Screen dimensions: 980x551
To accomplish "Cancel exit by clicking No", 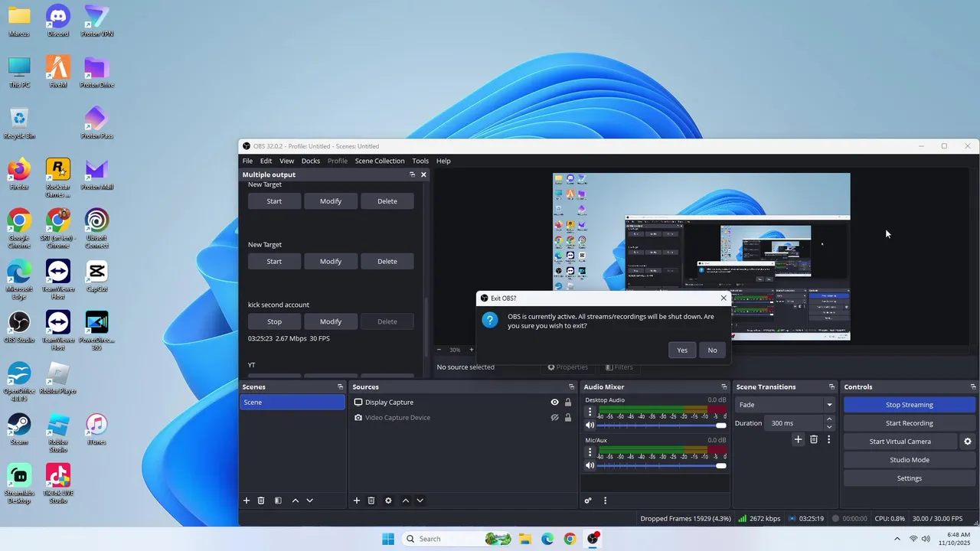I will (712, 350).
